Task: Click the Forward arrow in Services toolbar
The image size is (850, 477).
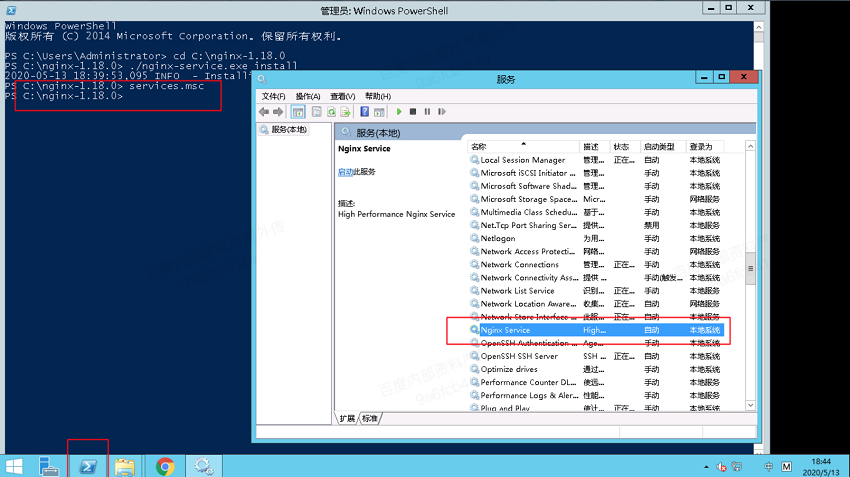Action: [278, 112]
